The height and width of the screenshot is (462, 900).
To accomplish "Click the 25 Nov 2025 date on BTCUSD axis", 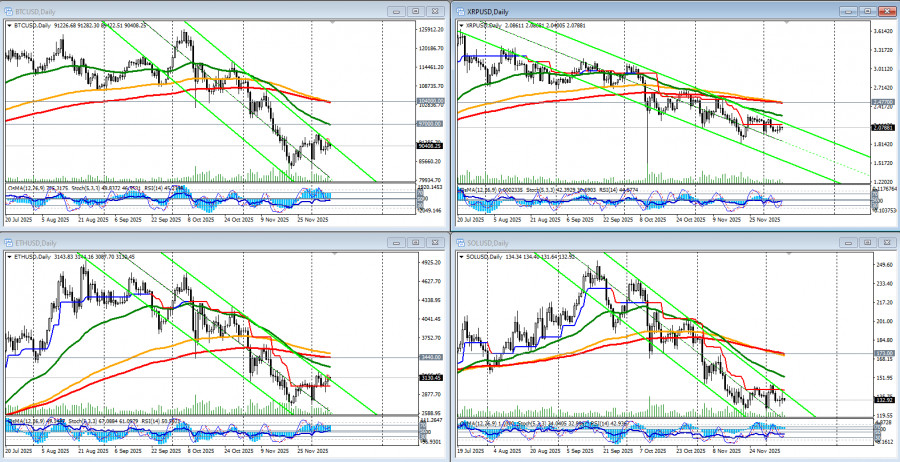I will [x=315, y=219].
